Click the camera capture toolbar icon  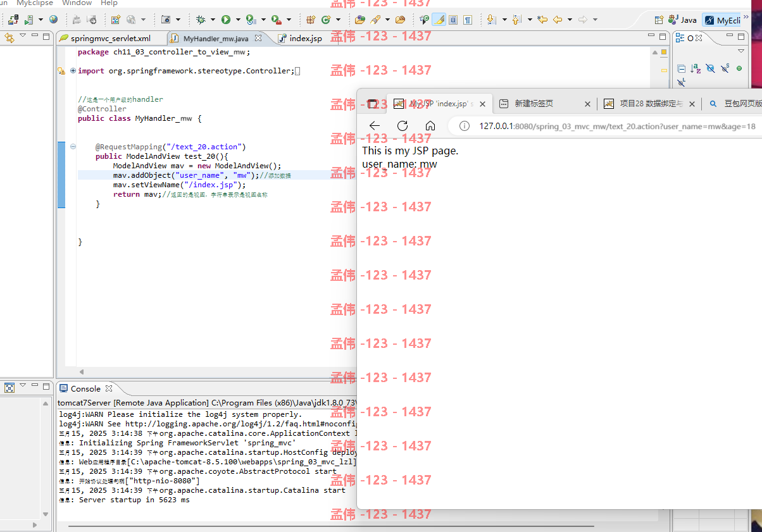point(166,20)
